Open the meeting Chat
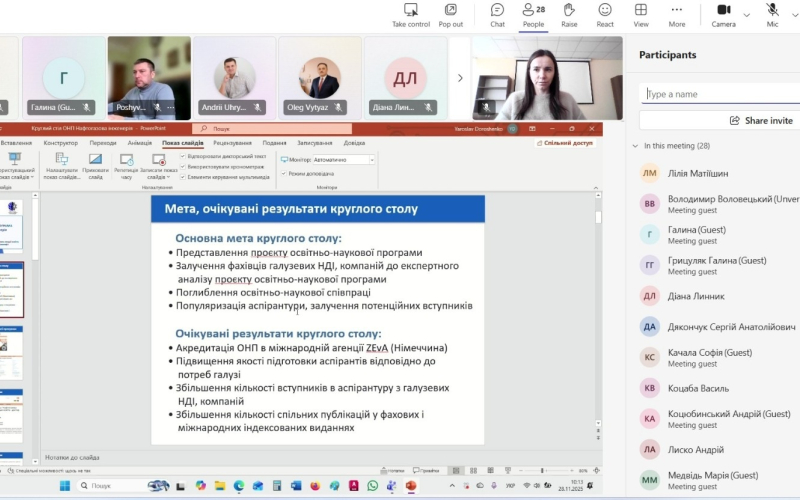The image size is (800, 500). click(x=497, y=14)
